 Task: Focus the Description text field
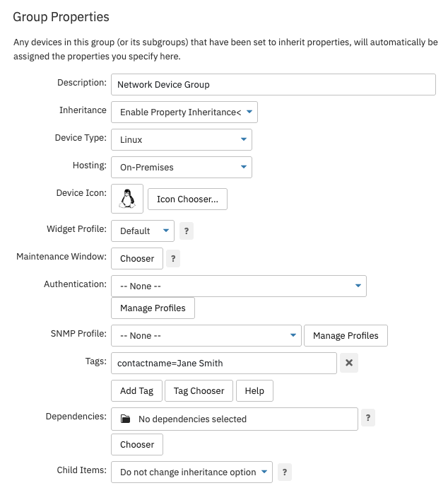pyautogui.click(x=273, y=85)
